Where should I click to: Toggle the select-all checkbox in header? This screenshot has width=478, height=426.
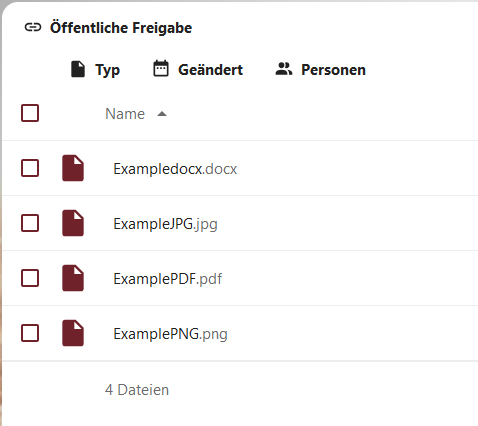tap(30, 113)
